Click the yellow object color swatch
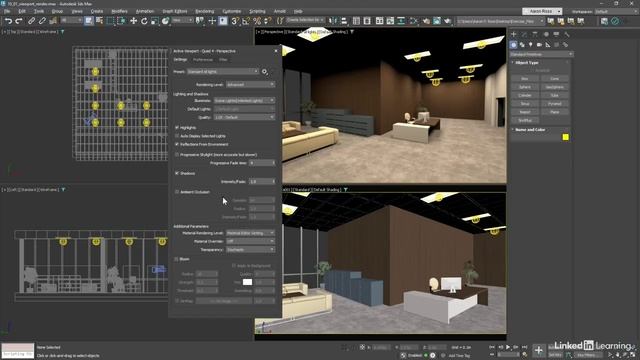 click(x=565, y=137)
